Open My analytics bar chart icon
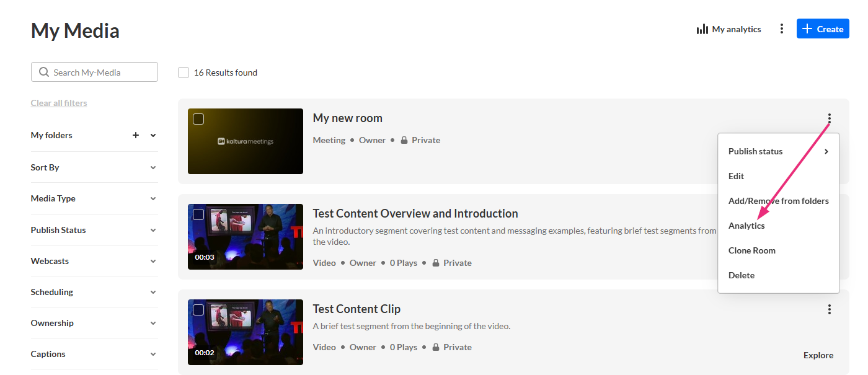Image resolution: width=868 pixels, height=375 pixels. 702,29
